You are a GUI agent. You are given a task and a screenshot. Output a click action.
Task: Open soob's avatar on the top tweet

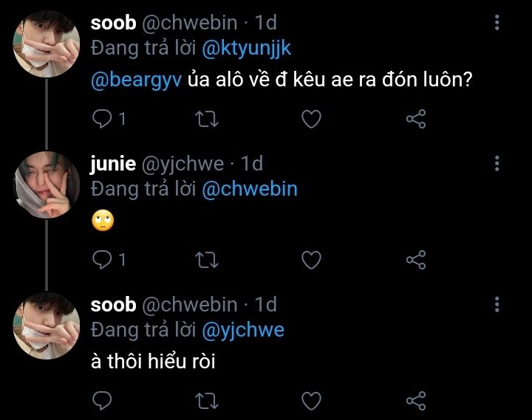point(47,44)
